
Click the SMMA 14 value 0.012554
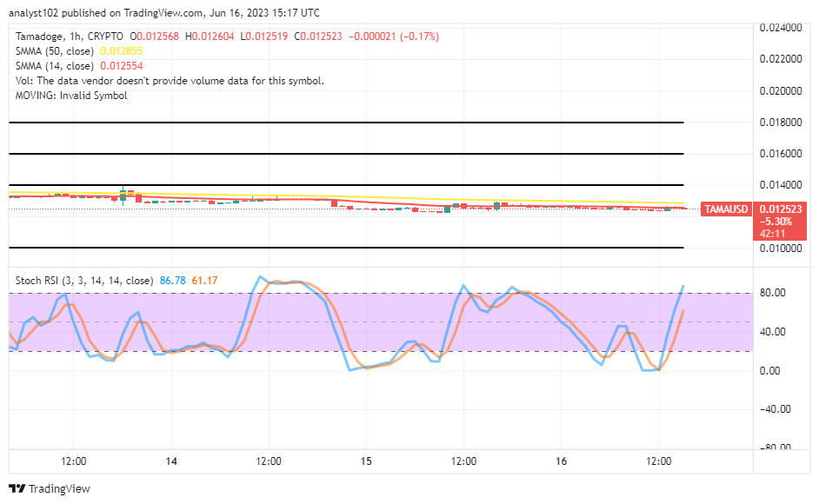121,66
